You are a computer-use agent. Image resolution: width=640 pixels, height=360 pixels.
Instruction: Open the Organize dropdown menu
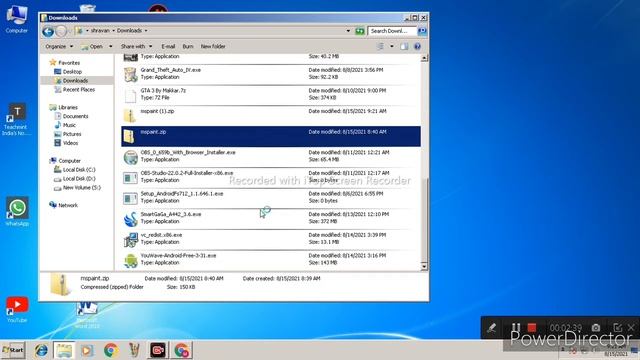59,47
